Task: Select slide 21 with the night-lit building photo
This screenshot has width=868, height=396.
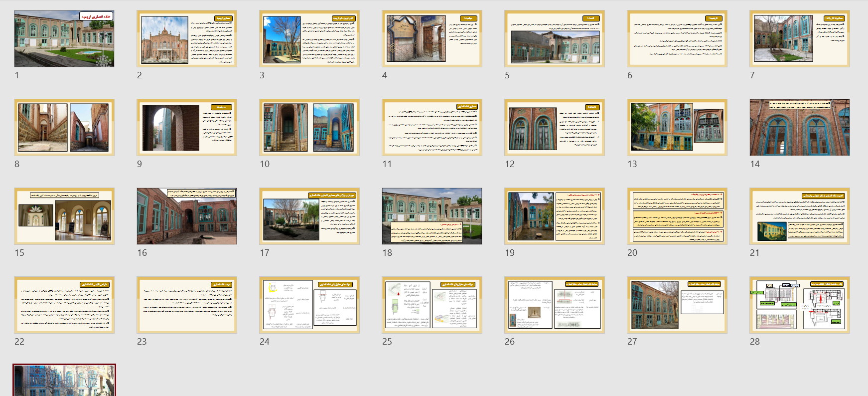Action: [x=800, y=216]
